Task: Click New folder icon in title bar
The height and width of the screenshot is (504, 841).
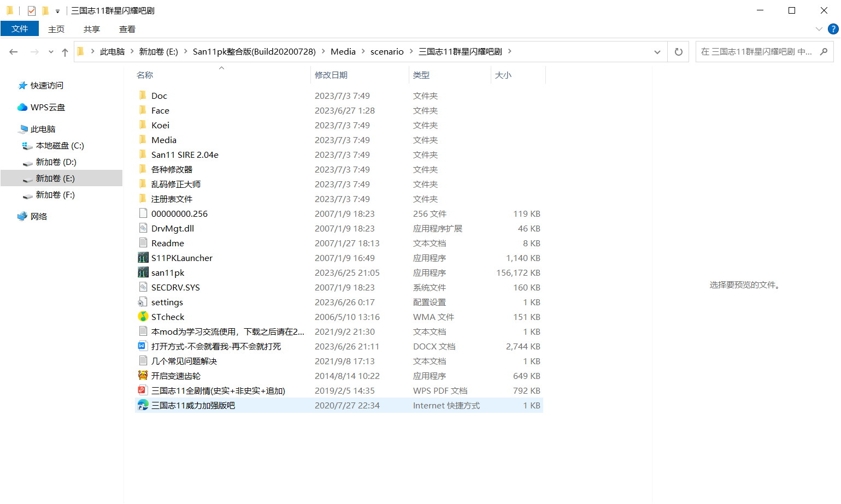Action: (x=45, y=10)
